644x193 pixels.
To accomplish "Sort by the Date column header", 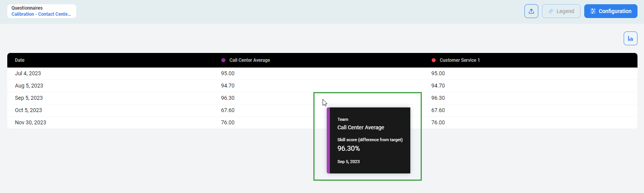I will coord(20,60).
